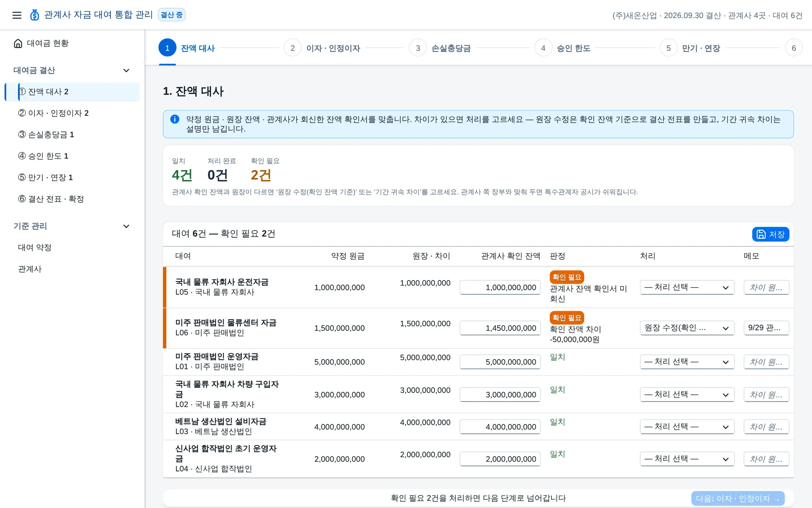Click the memo field for L04 신사업 합작법인
The height and width of the screenshot is (508, 812).
click(x=766, y=459)
